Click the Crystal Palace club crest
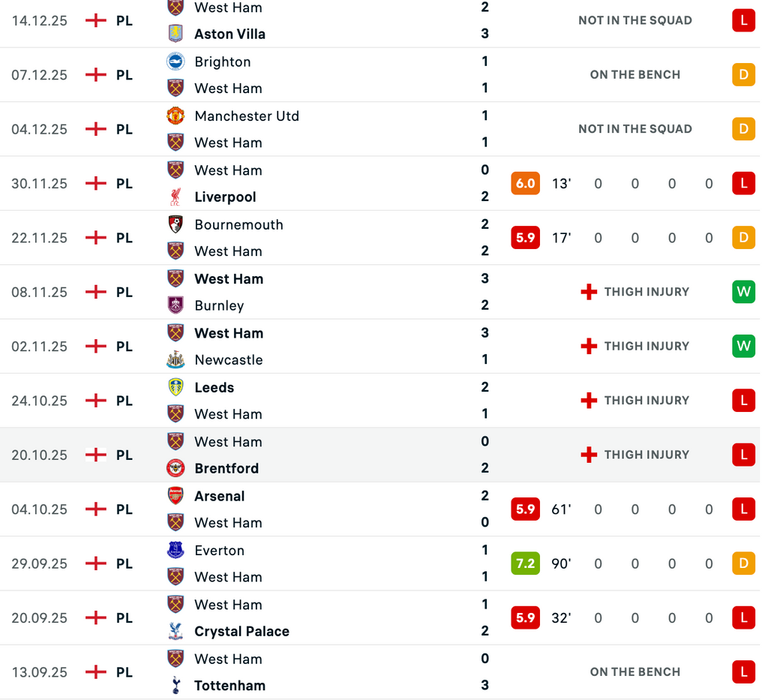 (x=175, y=632)
